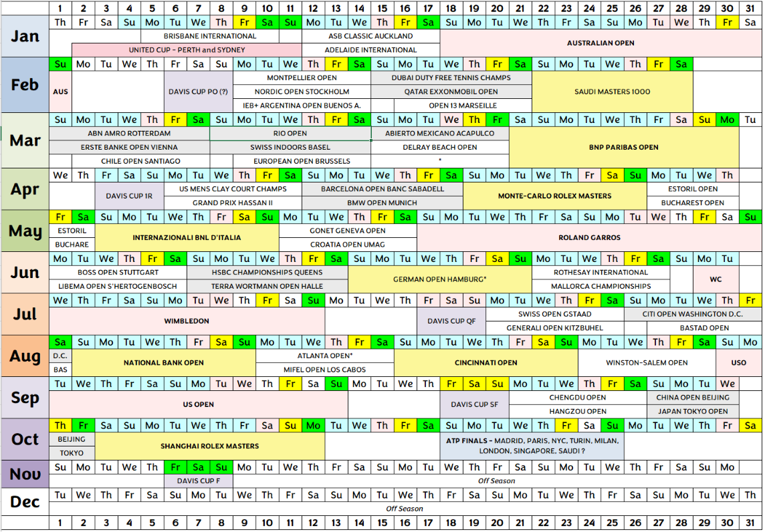Image resolution: width=765 pixels, height=532 pixels.
Task: Select the Mar month label cell
Action: point(25,140)
